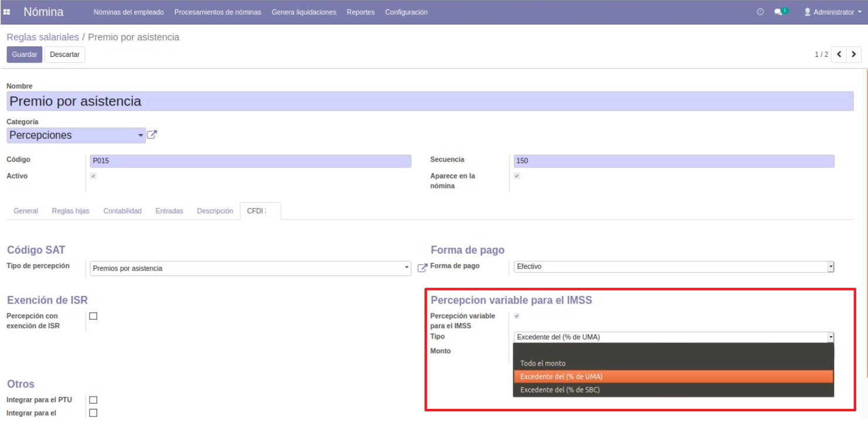Open the Reportes menu
The height and width of the screenshot is (430, 868).
(360, 12)
